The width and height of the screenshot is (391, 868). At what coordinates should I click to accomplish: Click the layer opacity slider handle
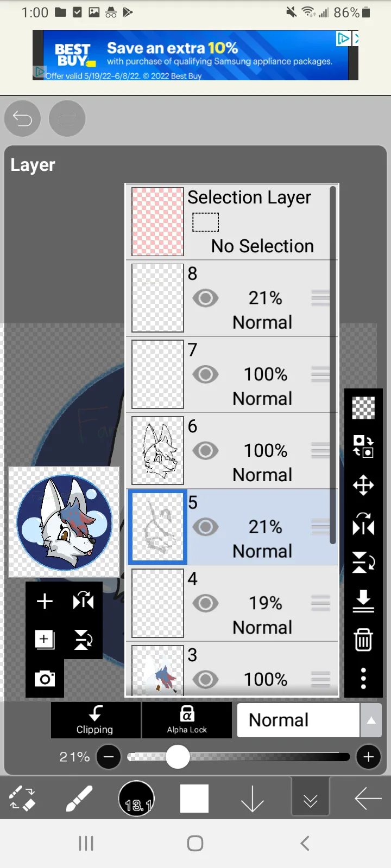click(x=178, y=757)
